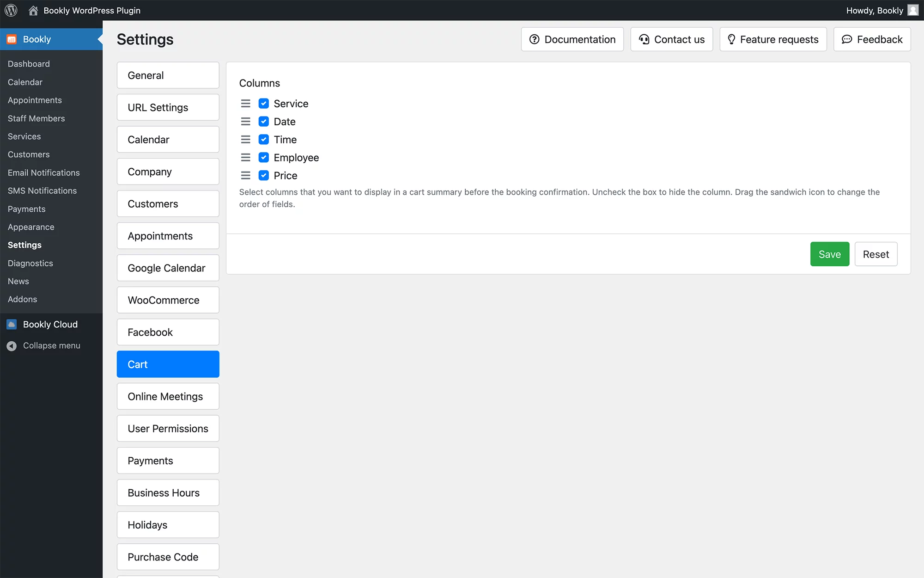Click the Reset button
The height and width of the screenshot is (578, 924).
coord(876,254)
